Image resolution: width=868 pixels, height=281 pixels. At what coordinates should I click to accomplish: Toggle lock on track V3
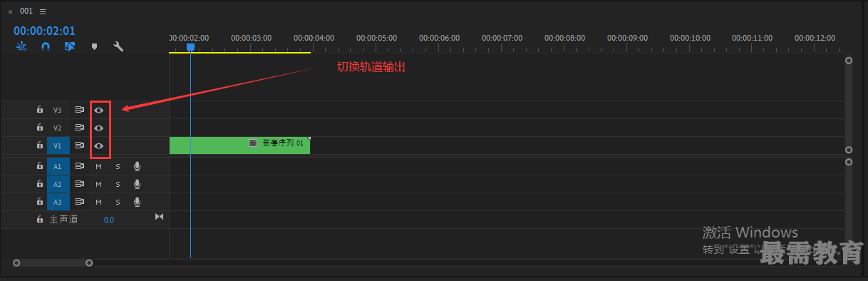(40, 111)
